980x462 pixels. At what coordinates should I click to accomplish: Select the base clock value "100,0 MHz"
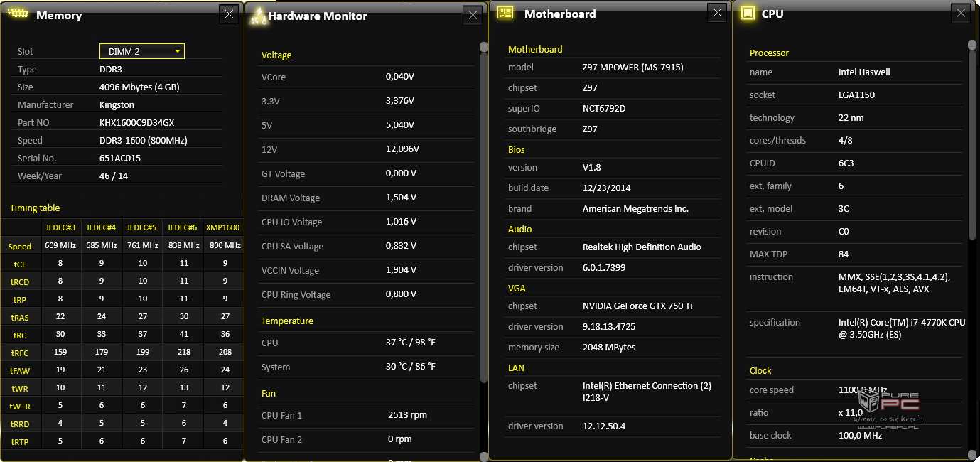click(861, 435)
